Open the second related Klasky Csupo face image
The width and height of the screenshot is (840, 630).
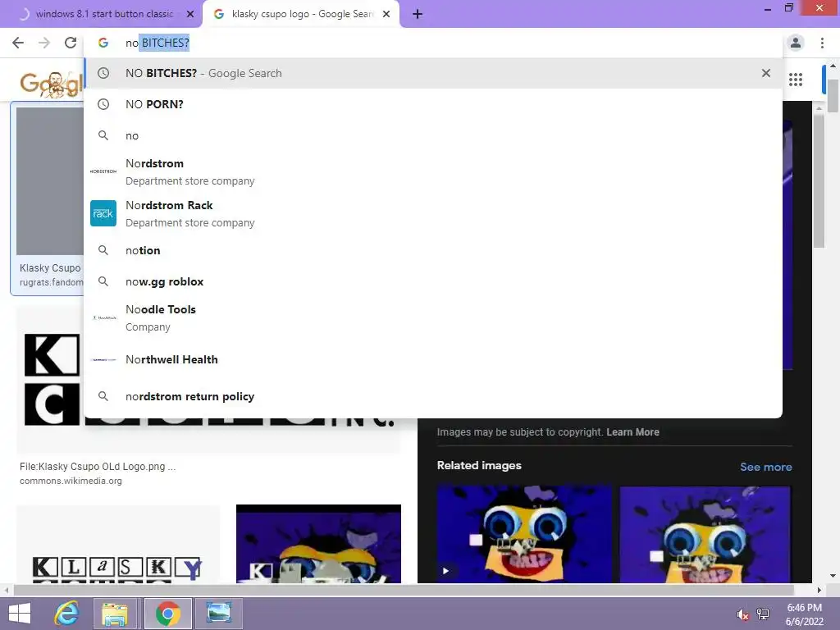(705, 534)
